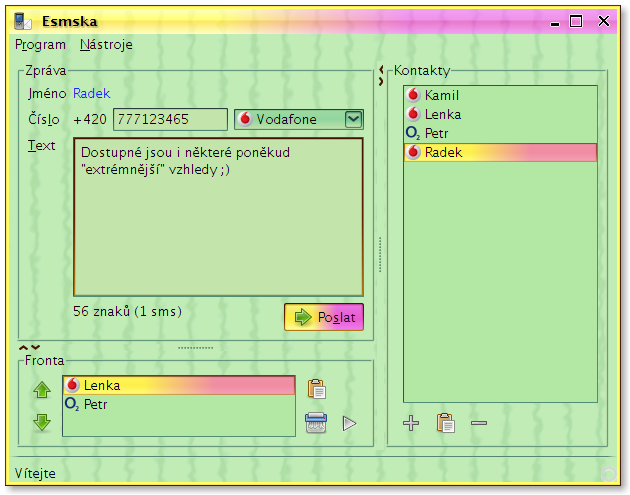The width and height of the screenshot is (630, 495).
Task: Expand queue panel using down chevron
Action: coord(36,347)
